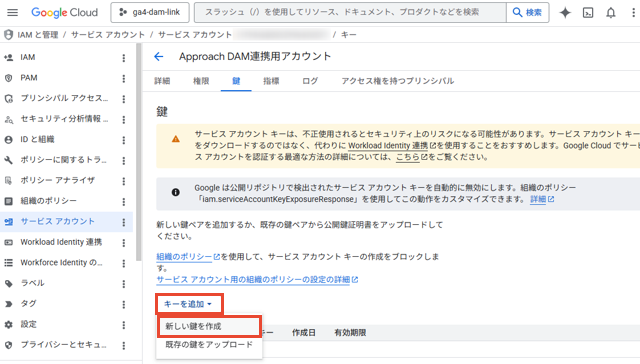Screen dimensions: 640x364
Task: Activate Cloud Shell terminal icon
Action: pos(588,13)
